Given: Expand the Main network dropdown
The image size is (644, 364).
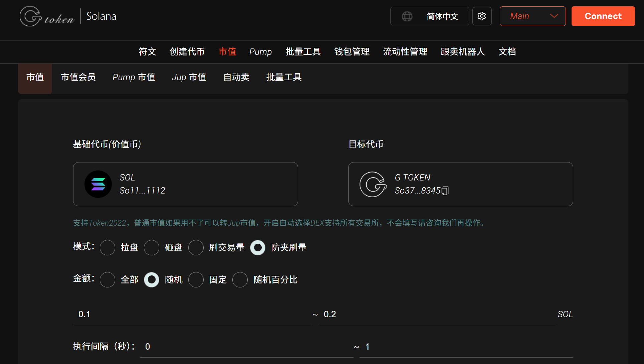Looking at the screenshot, I should click(x=532, y=16).
